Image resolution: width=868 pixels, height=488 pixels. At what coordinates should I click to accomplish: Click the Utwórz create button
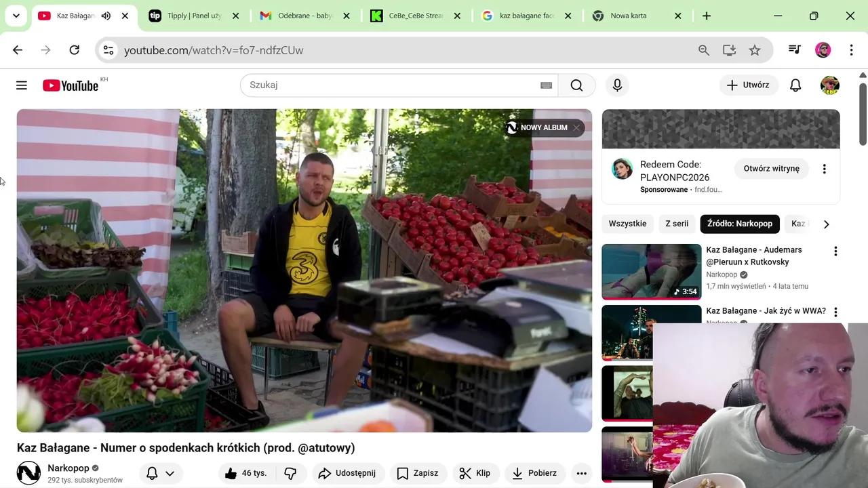pos(747,85)
